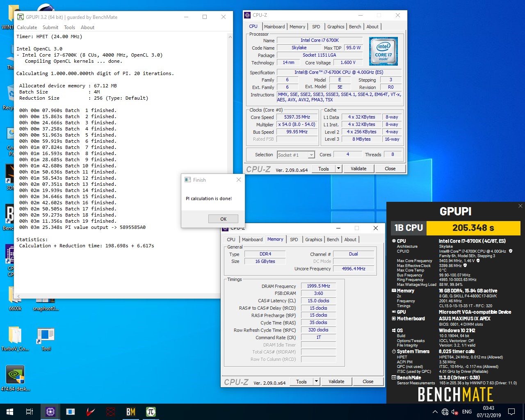
Task: Switch to Mainboard tab in upper CPU-Z
Action: [x=274, y=27]
